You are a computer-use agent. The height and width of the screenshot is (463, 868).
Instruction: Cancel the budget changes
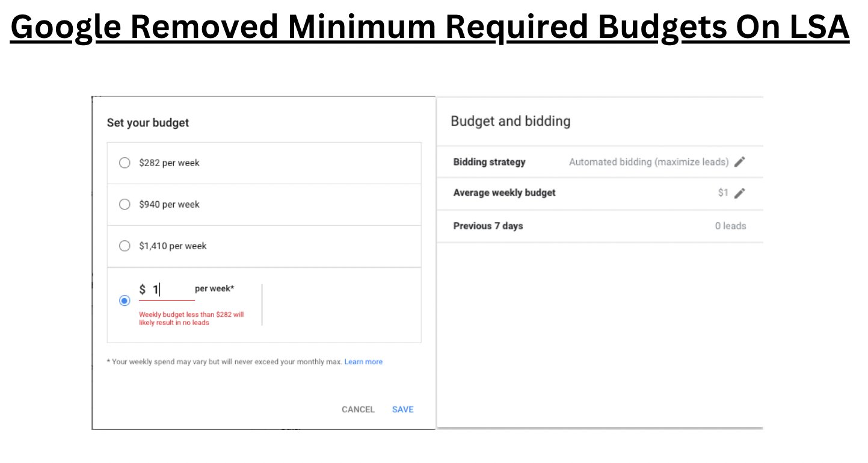[358, 409]
